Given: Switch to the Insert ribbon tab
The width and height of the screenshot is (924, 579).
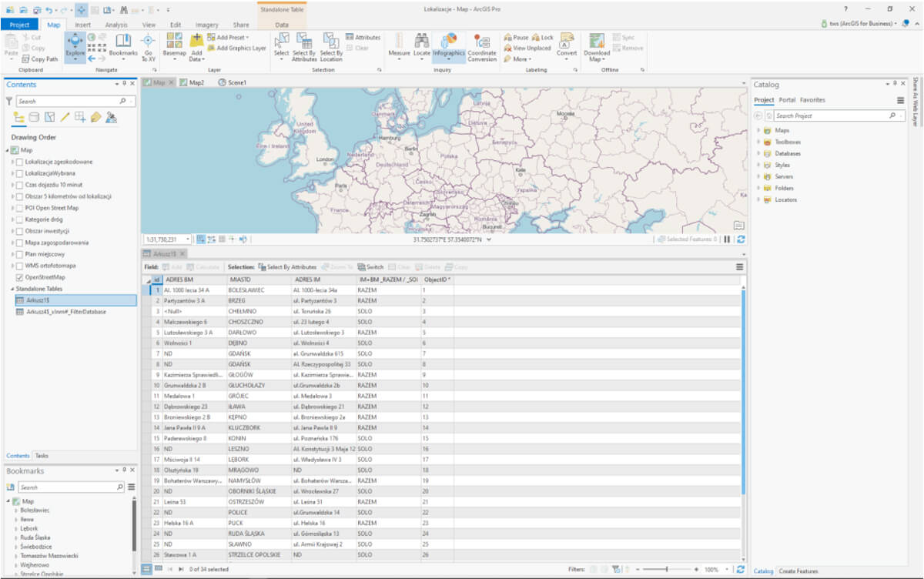Looking at the screenshot, I should pos(82,25).
